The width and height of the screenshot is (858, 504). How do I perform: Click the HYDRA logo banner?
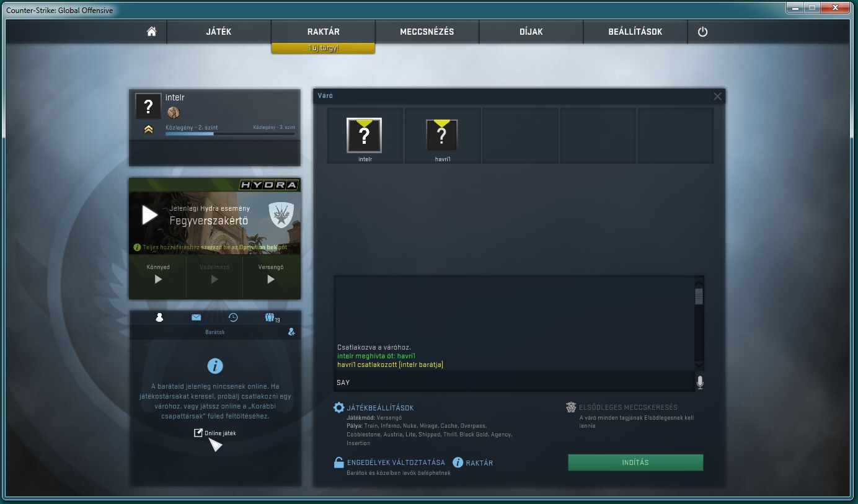click(268, 185)
